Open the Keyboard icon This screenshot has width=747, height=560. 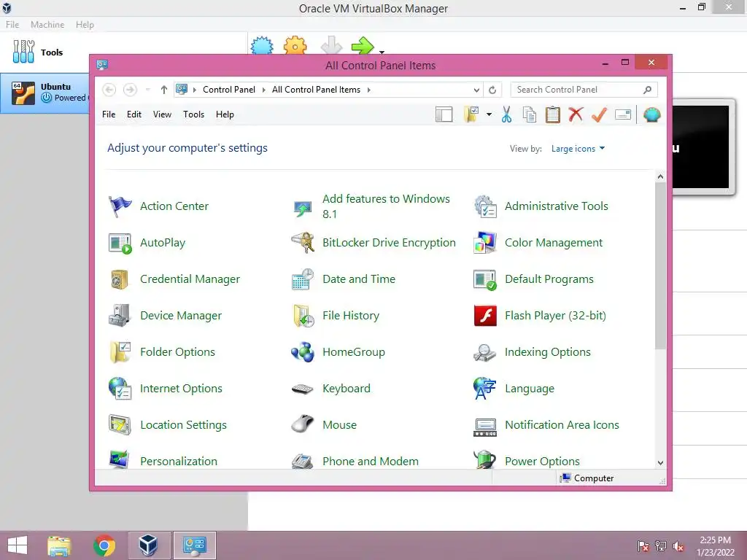coord(303,389)
